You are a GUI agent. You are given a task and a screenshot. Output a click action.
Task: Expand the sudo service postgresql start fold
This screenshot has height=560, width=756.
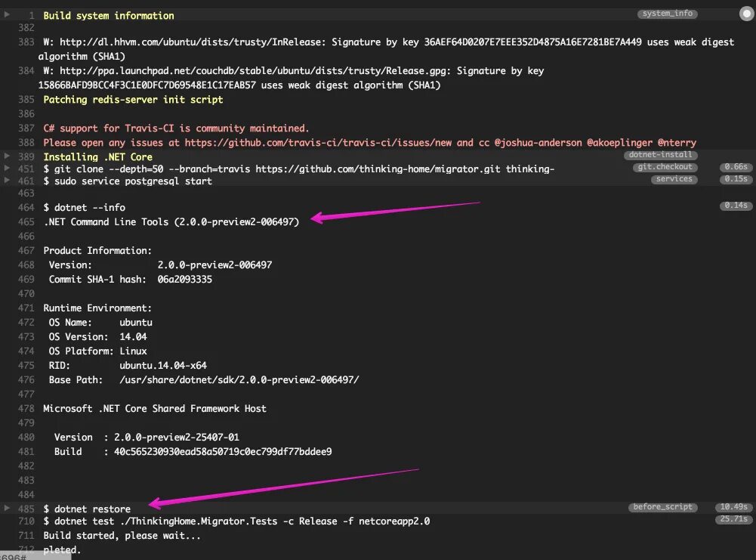click(x=7, y=180)
